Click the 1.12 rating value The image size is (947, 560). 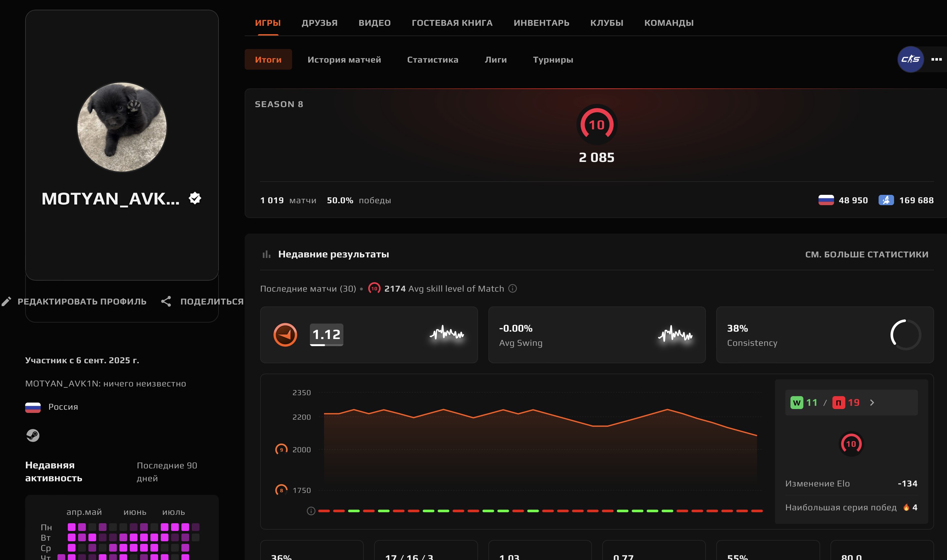327,334
